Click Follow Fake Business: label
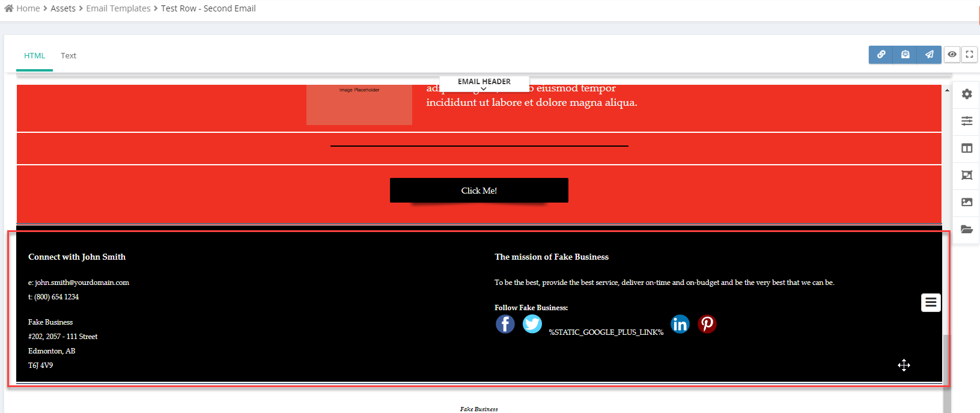Screen dimensions: 980x413 pos(531,308)
